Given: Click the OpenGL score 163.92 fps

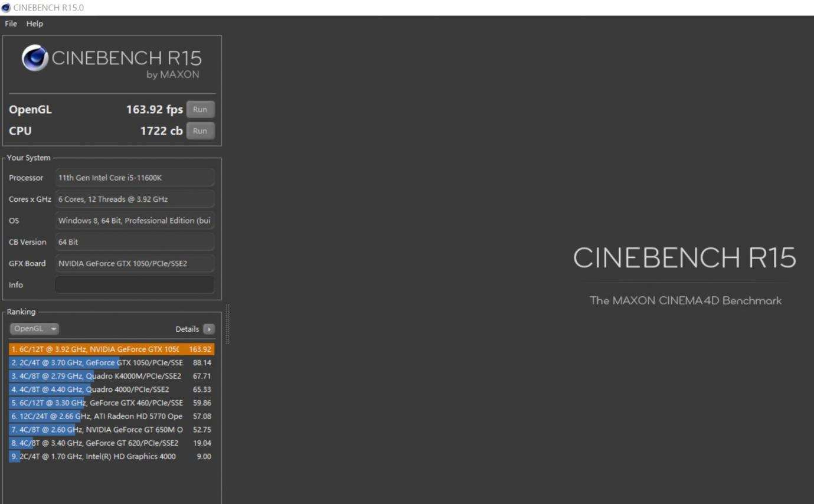Looking at the screenshot, I should click(x=155, y=109).
